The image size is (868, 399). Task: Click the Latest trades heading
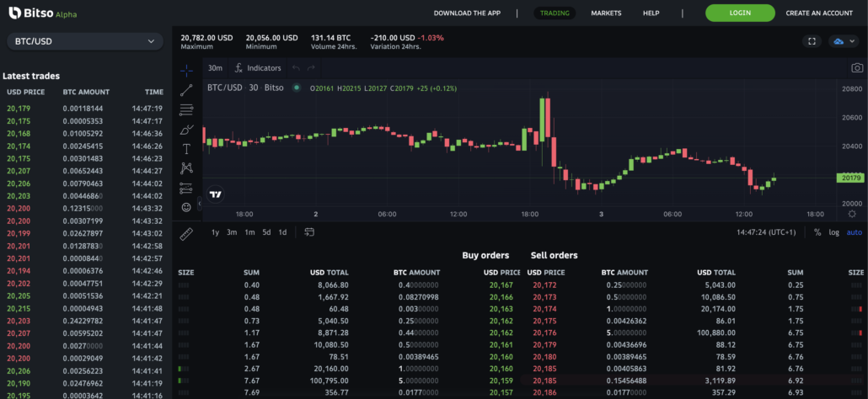point(31,77)
